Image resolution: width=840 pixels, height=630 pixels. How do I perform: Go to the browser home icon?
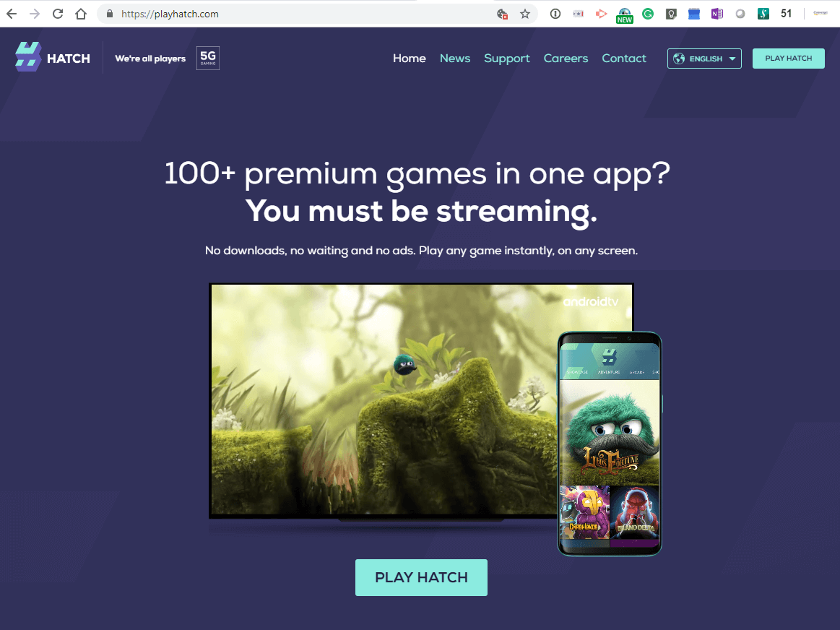point(81,14)
